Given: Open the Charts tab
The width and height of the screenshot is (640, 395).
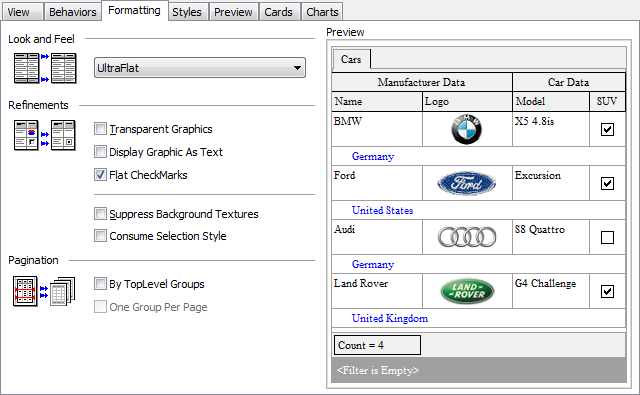Looking at the screenshot, I should 322,12.
